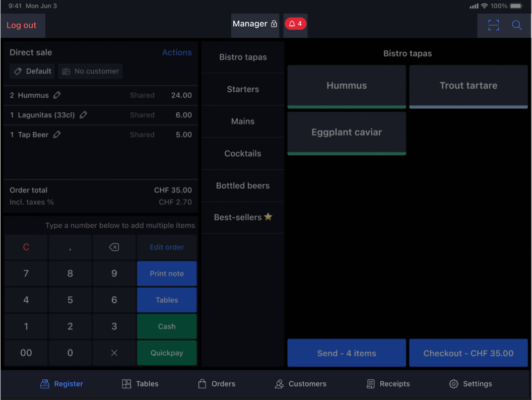Open the Default price tag selector
Image resolution: width=532 pixels, height=400 pixels.
(32, 72)
